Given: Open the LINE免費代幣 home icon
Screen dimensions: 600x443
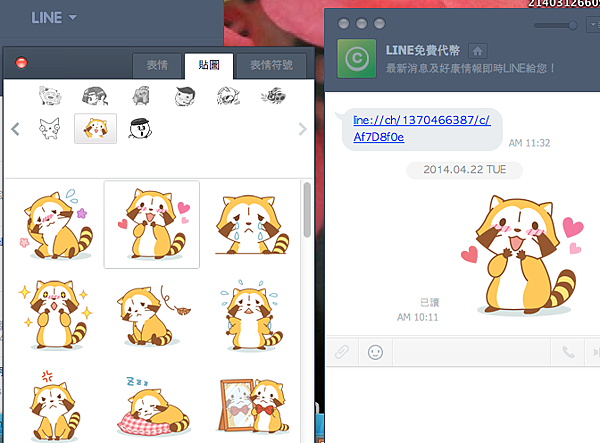Looking at the screenshot, I should (477, 50).
